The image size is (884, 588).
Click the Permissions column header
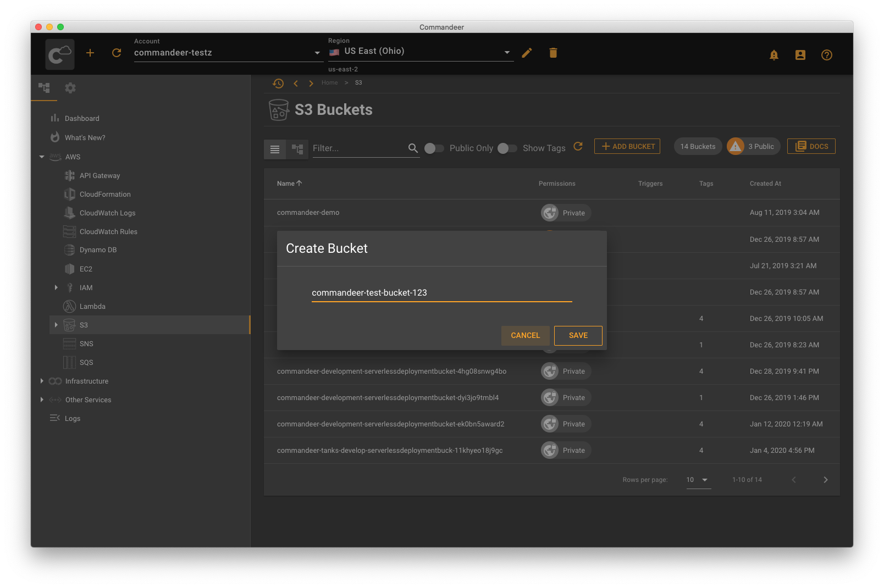(x=557, y=184)
